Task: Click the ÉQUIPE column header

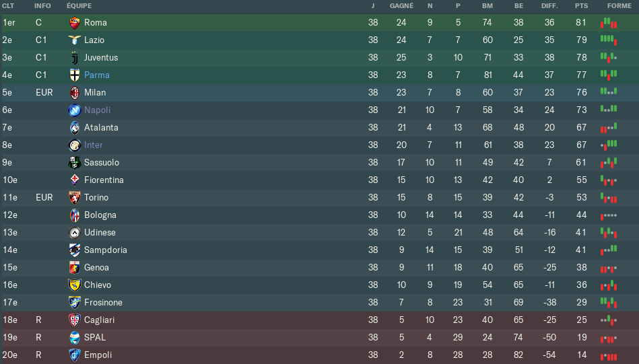Action: (79, 5)
